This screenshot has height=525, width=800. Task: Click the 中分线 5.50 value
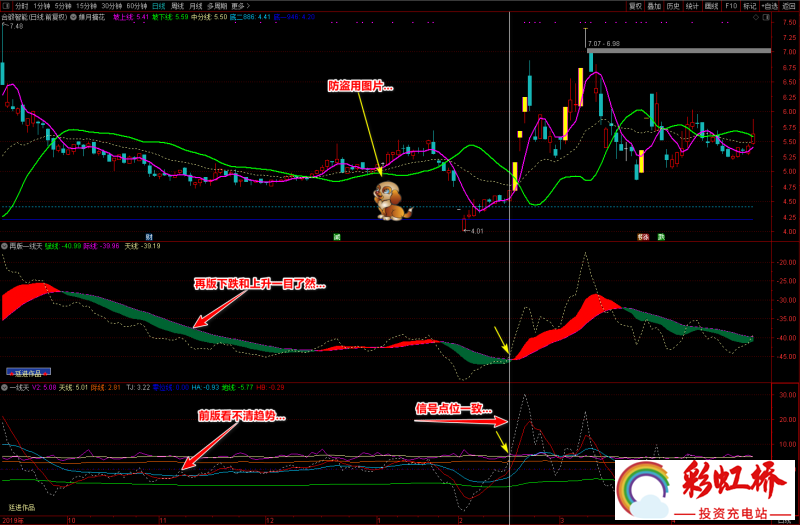point(209,17)
